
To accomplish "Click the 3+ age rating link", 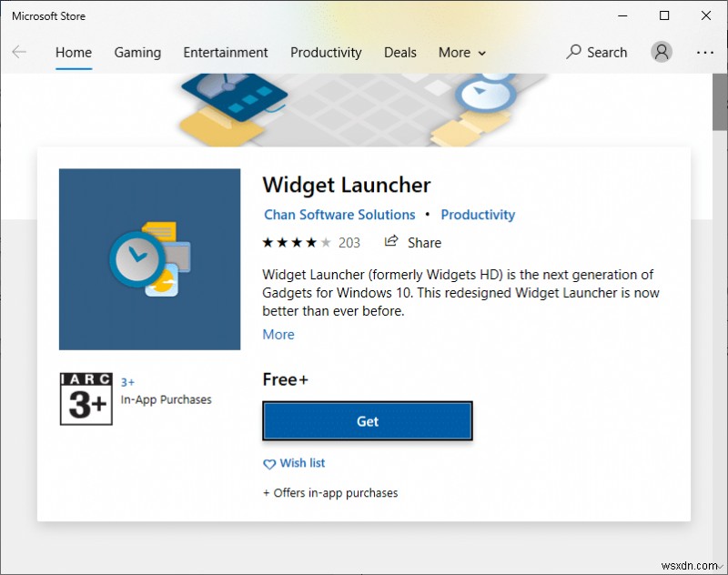I will (127, 382).
